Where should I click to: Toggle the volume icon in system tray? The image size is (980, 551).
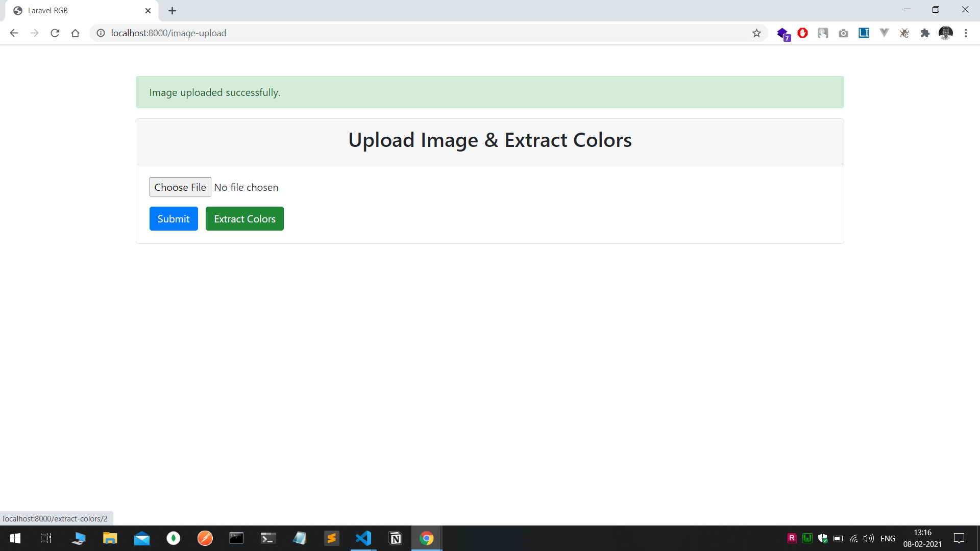pos(868,538)
